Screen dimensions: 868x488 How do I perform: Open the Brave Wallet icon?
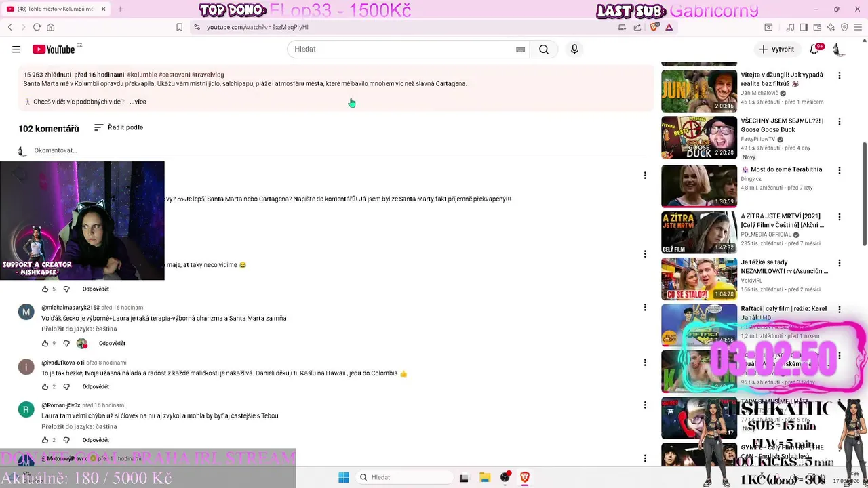[817, 27]
